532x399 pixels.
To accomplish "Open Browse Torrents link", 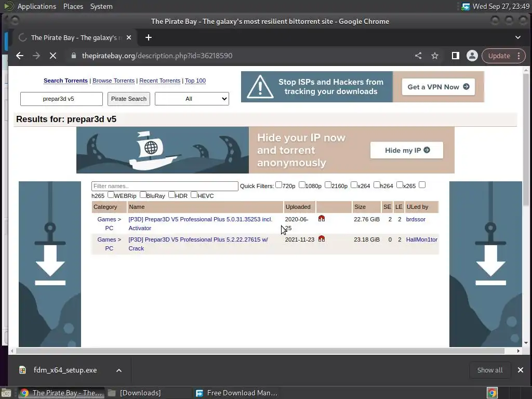I will [x=114, y=81].
